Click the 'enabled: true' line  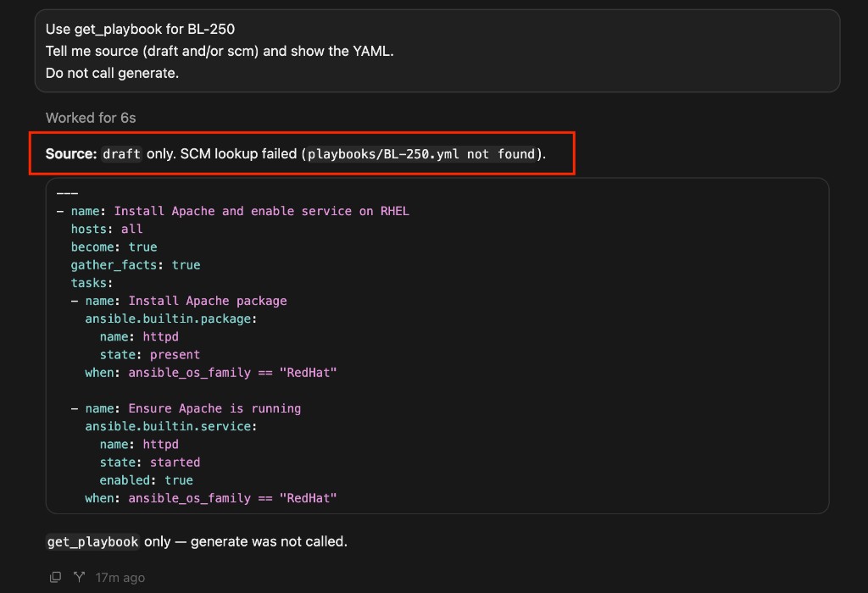point(146,480)
